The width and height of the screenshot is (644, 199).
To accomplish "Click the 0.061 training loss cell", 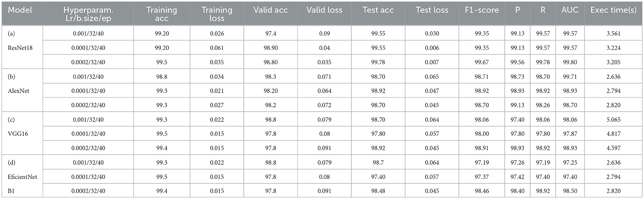I will click(x=217, y=48).
